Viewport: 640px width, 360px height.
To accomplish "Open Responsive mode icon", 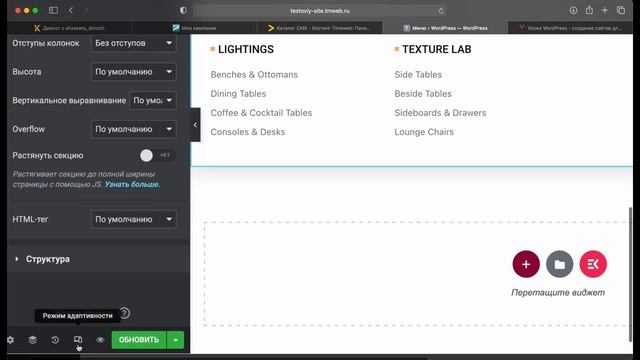I will coord(78,340).
